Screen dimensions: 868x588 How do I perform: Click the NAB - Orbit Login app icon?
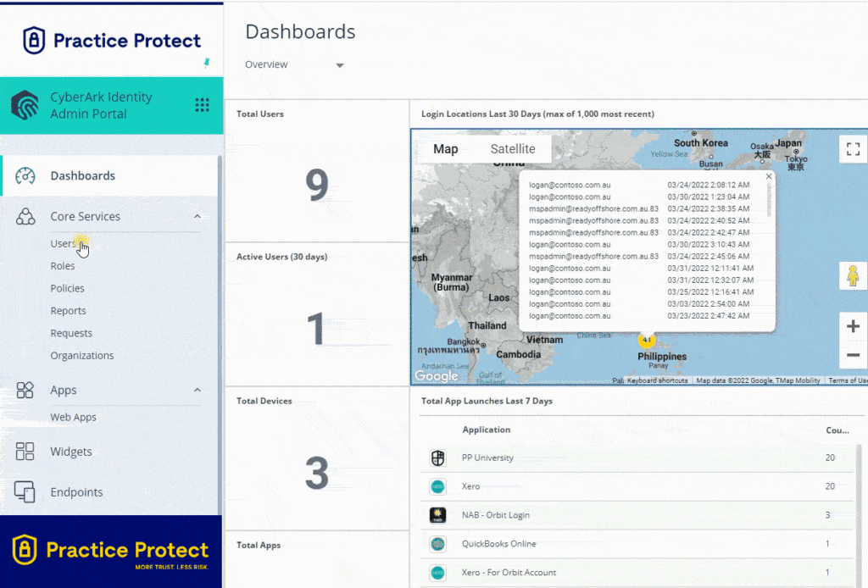[438, 515]
